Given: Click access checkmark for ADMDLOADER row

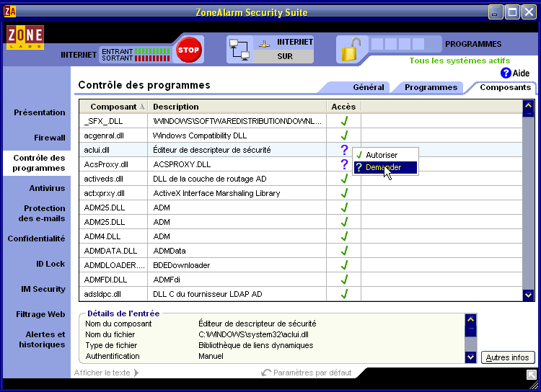Looking at the screenshot, I should click(344, 265).
